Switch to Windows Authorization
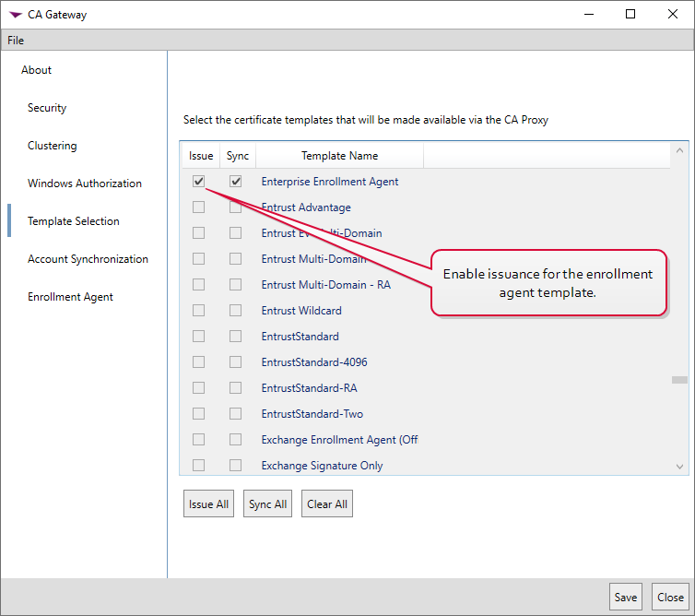Screen dimensions: 695x616 pos(85,184)
